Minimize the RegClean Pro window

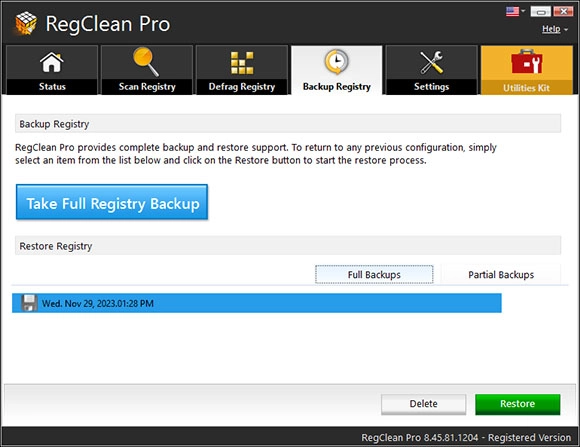[540, 11]
